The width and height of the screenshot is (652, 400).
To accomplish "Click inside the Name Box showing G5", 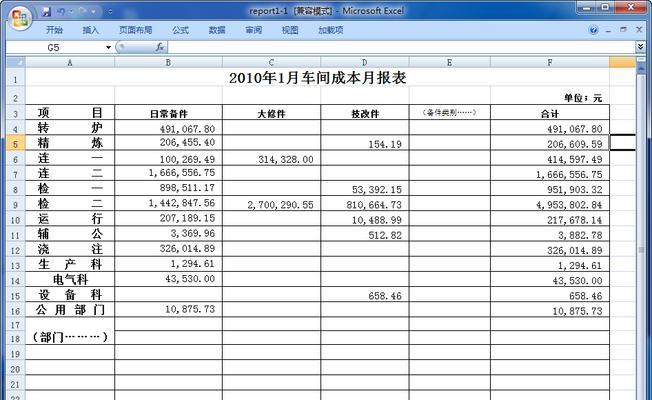I will [54, 47].
